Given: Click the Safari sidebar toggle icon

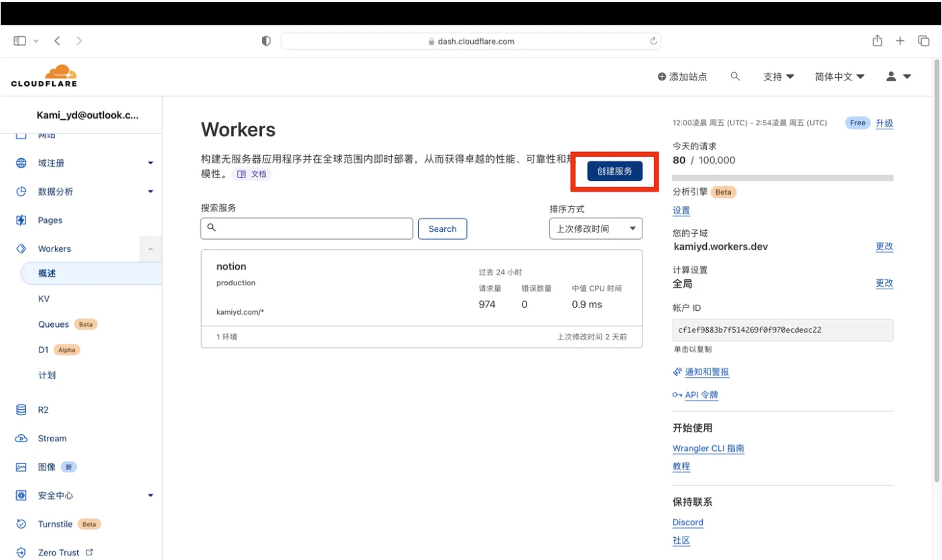Looking at the screenshot, I should pos(20,41).
